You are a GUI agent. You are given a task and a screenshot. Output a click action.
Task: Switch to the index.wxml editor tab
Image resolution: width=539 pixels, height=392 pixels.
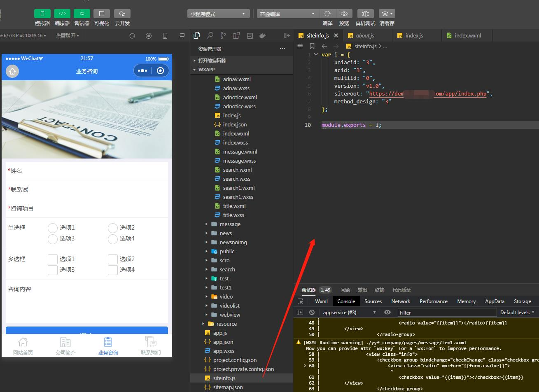[x=468, y=35]
